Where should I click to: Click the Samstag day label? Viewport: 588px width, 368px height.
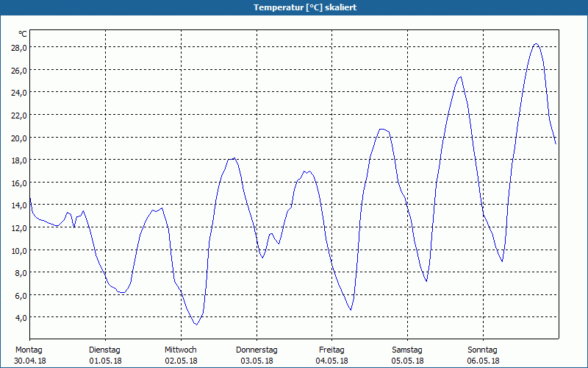(x=407, y=350)
